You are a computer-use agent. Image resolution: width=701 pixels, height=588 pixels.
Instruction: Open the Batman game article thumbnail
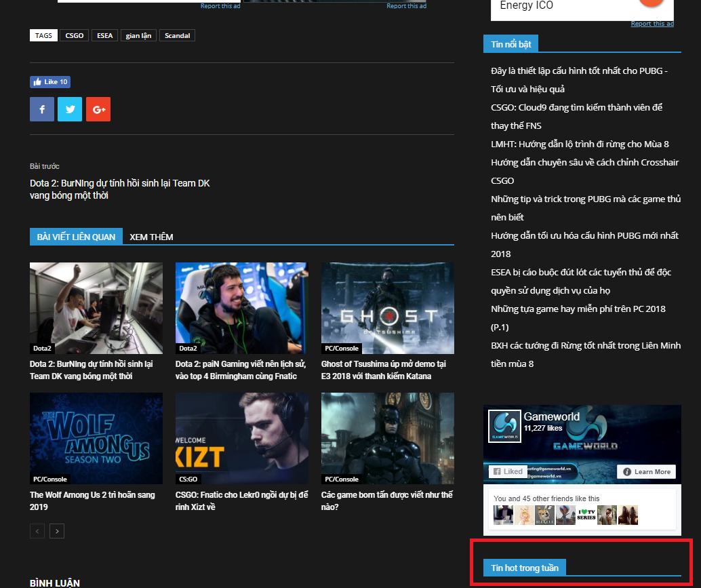pos(388,438)
